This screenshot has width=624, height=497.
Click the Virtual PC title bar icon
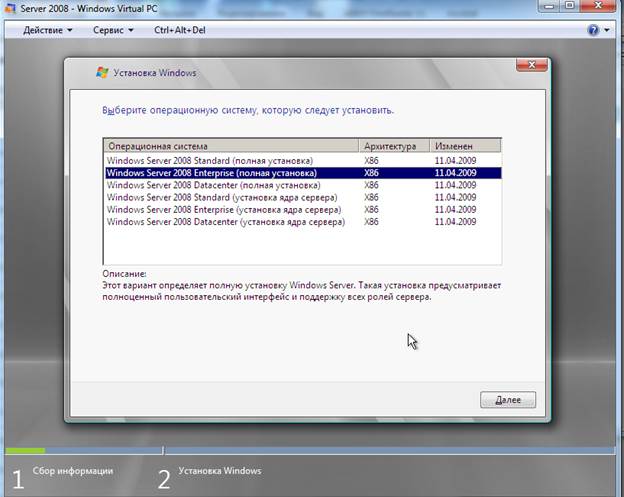(x=10, y=8)
